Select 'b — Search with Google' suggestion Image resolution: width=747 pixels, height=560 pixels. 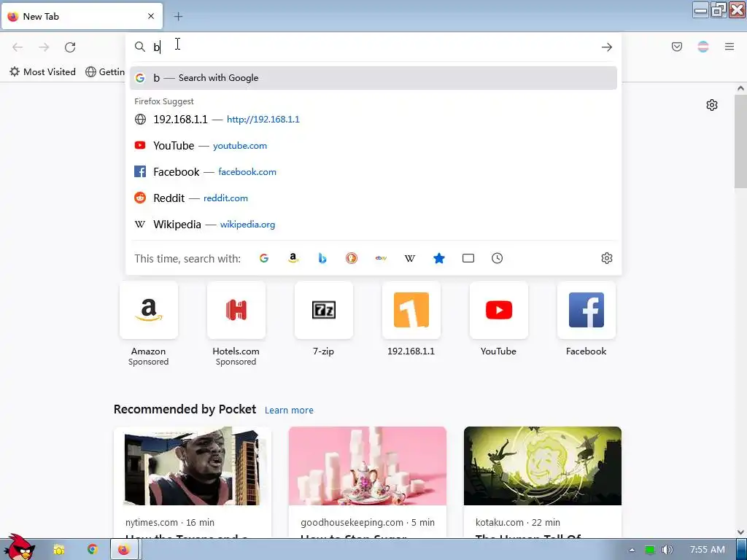pos(373,78)
